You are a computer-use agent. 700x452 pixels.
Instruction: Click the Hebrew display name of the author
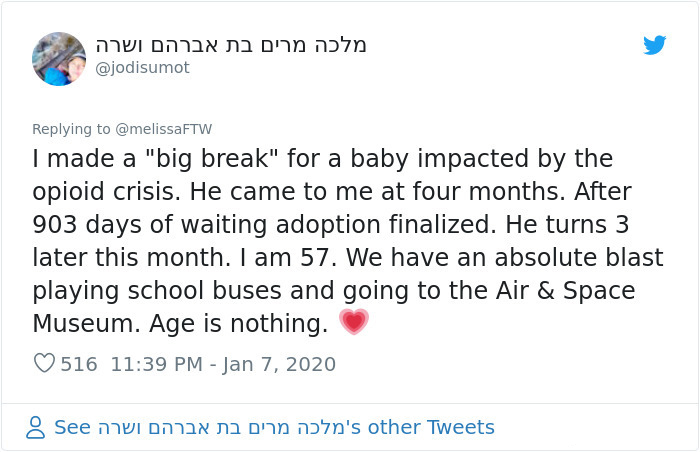tap(231, 45)
